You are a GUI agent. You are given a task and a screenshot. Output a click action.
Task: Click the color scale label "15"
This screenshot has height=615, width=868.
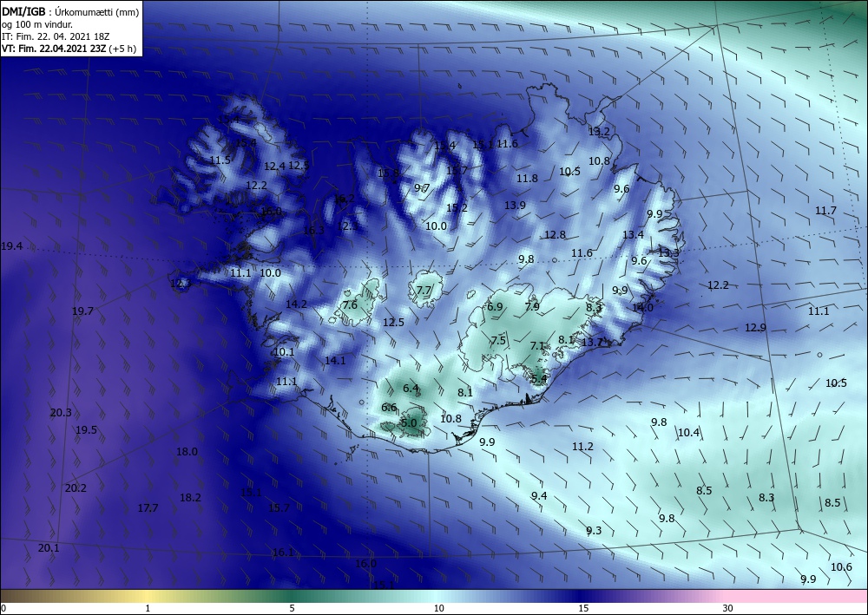point(583,609)
